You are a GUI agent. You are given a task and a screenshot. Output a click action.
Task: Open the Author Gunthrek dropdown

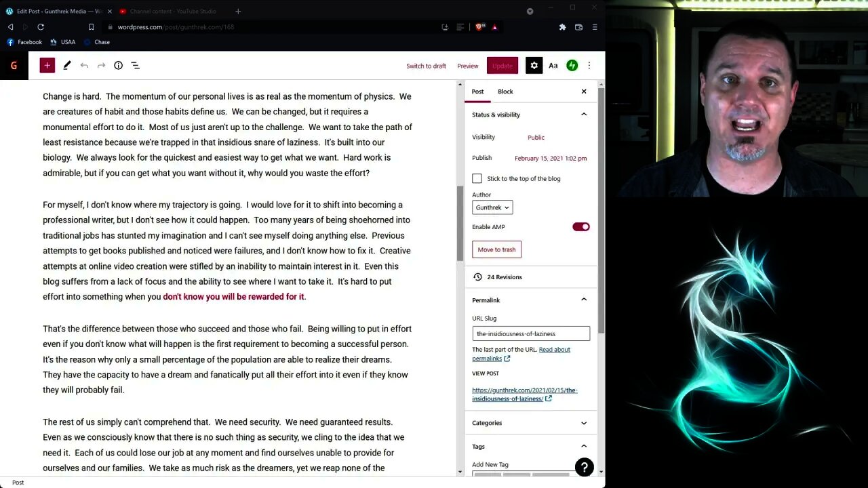point(492,207)
